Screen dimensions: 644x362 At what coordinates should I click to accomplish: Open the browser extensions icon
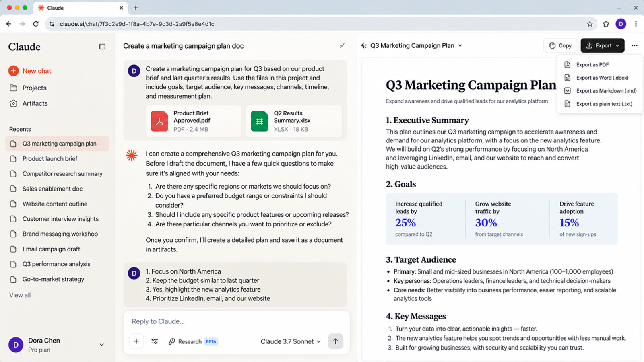606,24
